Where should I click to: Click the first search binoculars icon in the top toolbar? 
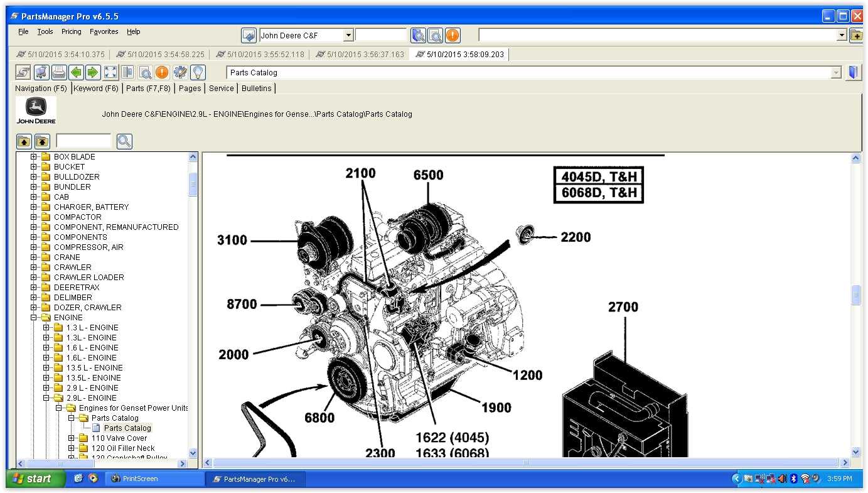418,35
